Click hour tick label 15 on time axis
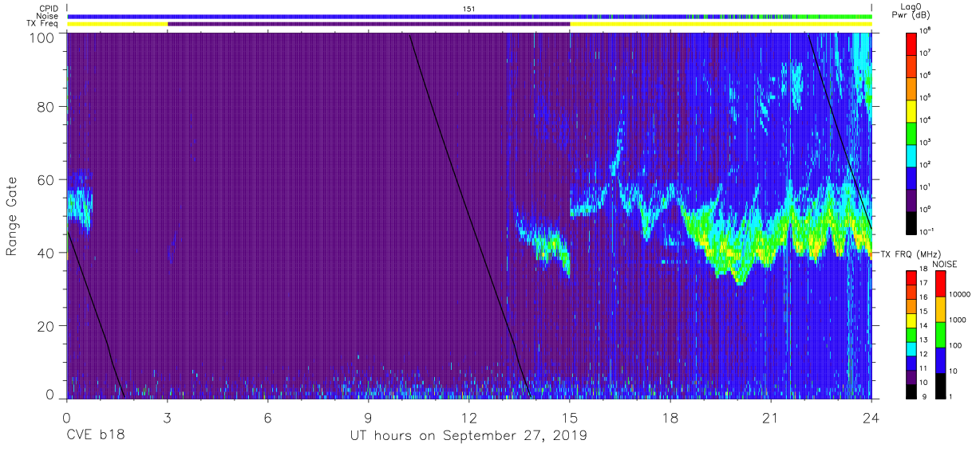The image size is (980, 452). tap(570, 418)
